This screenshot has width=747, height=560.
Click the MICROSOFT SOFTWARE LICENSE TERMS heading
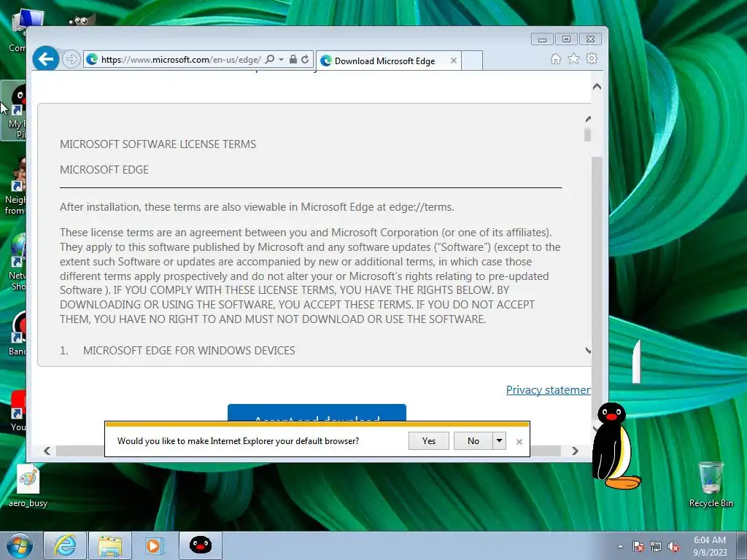(x=158, y=144)
